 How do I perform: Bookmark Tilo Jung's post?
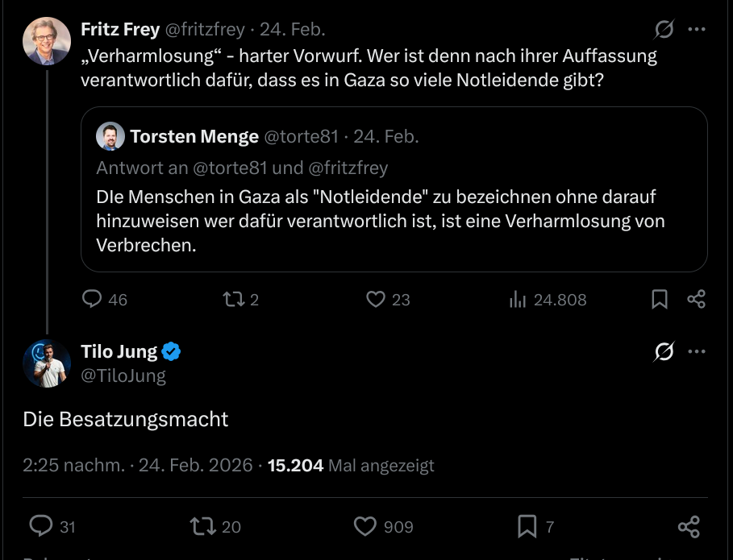point(527,526)
